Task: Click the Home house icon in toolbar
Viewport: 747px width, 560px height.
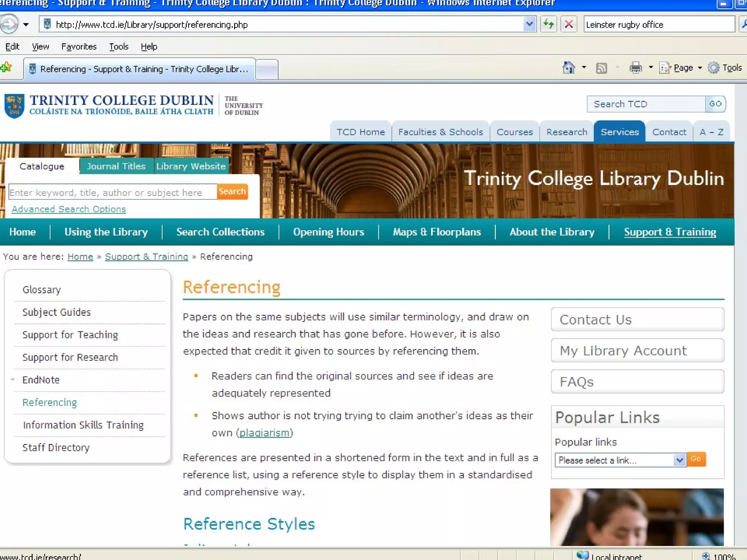Action: coord(568,68)
